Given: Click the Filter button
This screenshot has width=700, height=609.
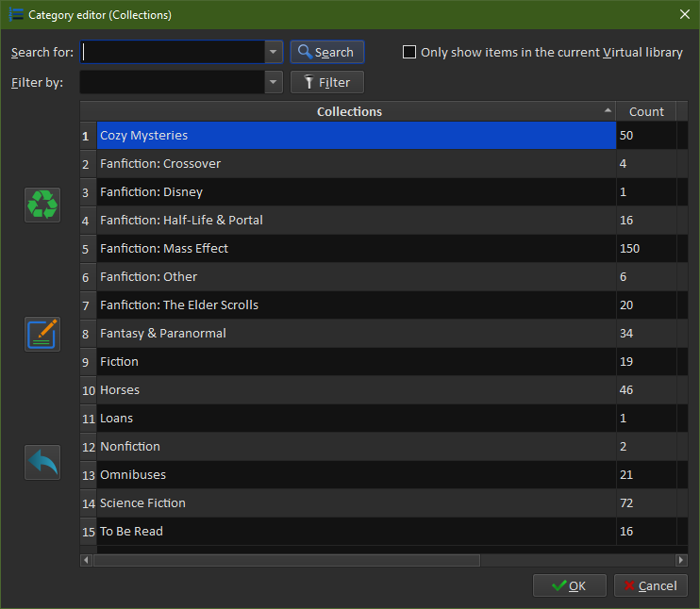Looking at the screenshot, I should pos(327,82).
